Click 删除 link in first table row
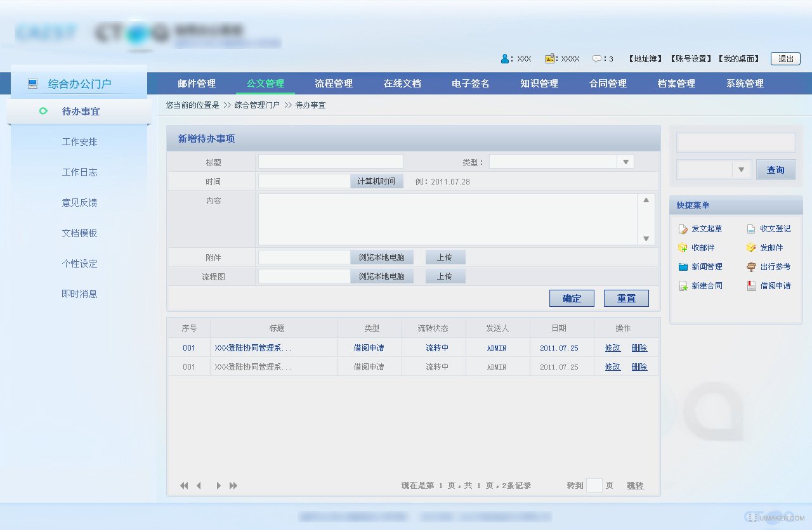The image size is (812, 530). (639, 348)
